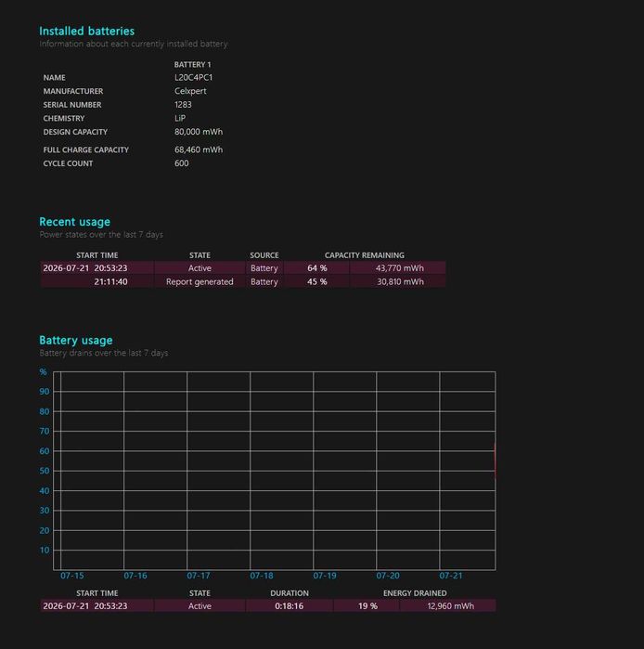The height and width of the screenshot is (649, 644).
Task: Click the DESIGN CAPACITY row label
Action: click(75, 132)
